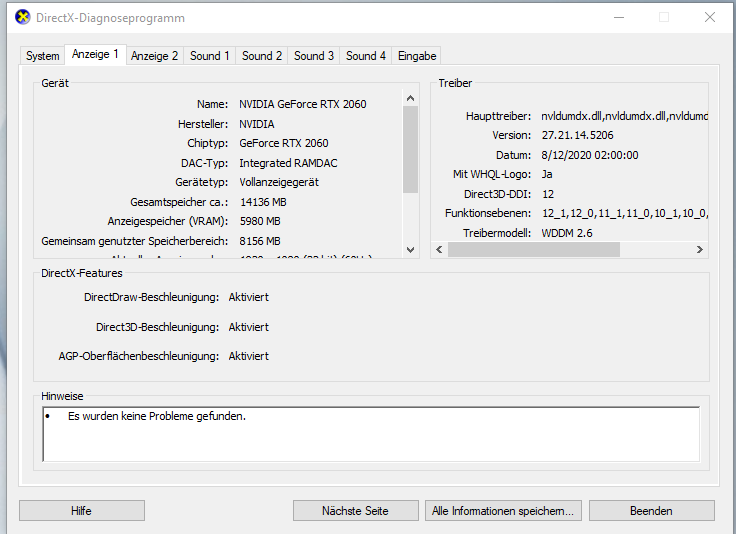The height and width of the screenshot is (534, 736).
Task: Click the Nächste Seite button
Action: (355, 511)
